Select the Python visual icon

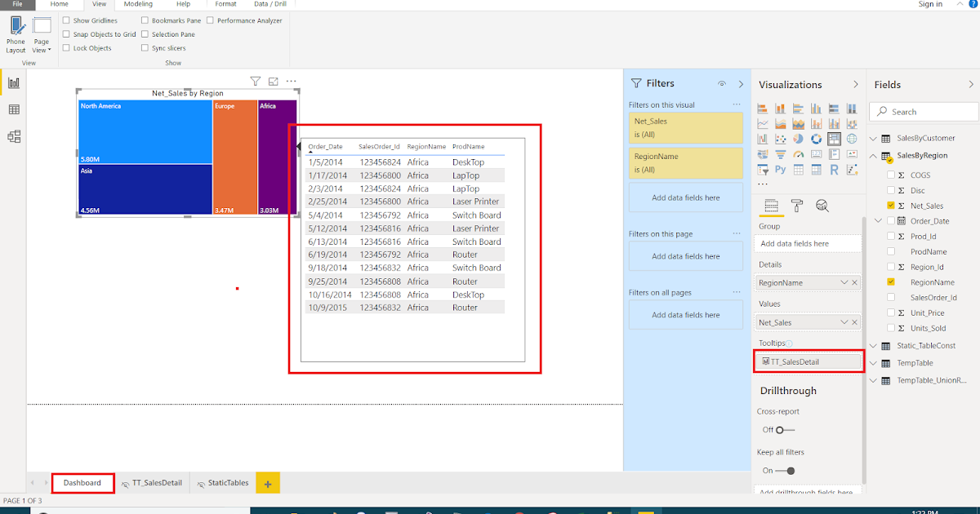coord(781,169)
